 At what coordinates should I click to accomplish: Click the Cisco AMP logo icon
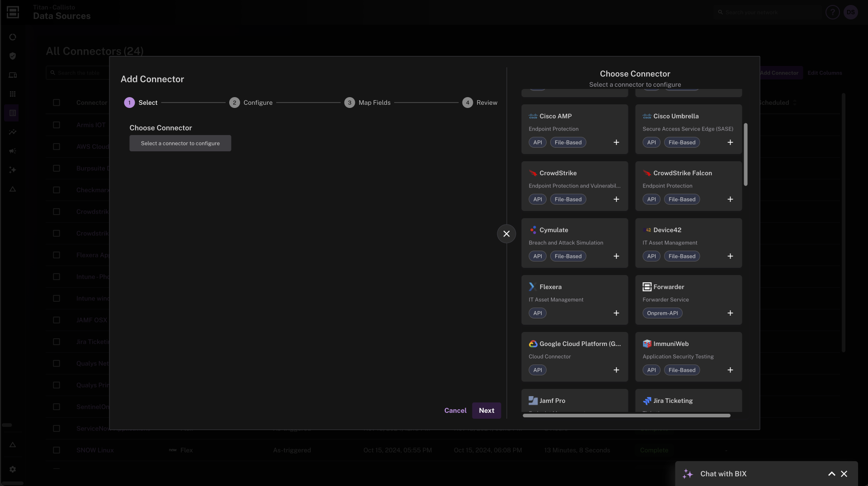(x=533, y=116)
